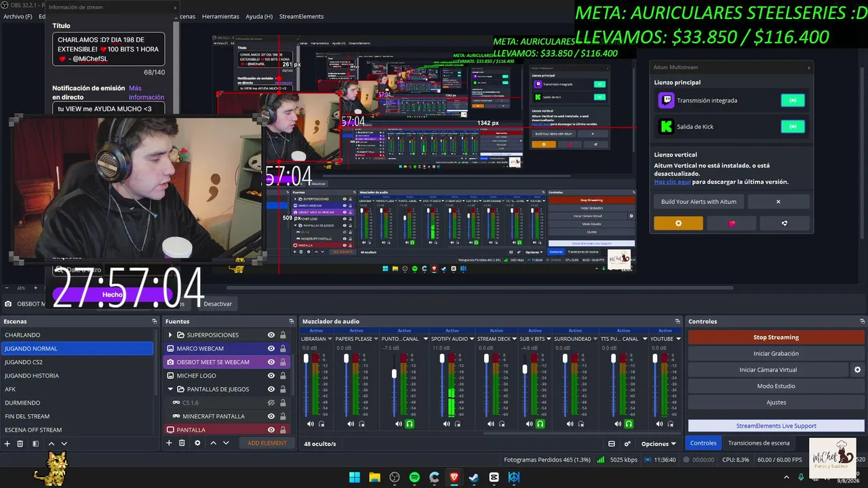Adjust the LIBRARIAN volume fader

coord(307,358)
